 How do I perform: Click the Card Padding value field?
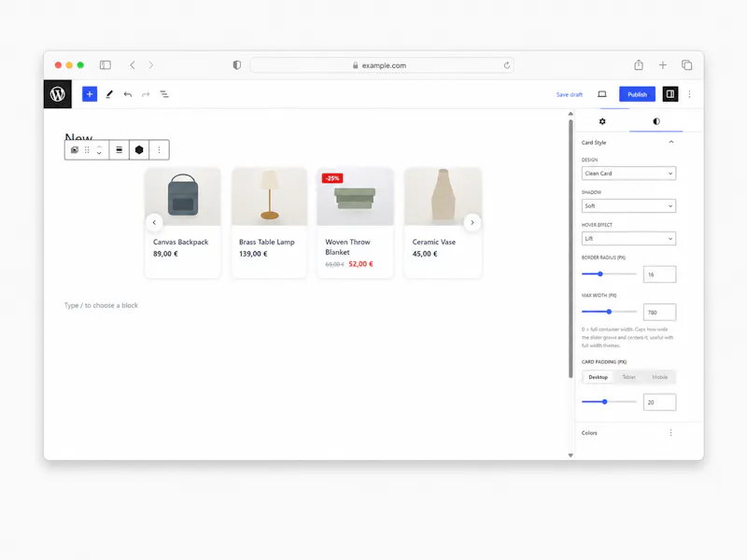tap(659, 402)
